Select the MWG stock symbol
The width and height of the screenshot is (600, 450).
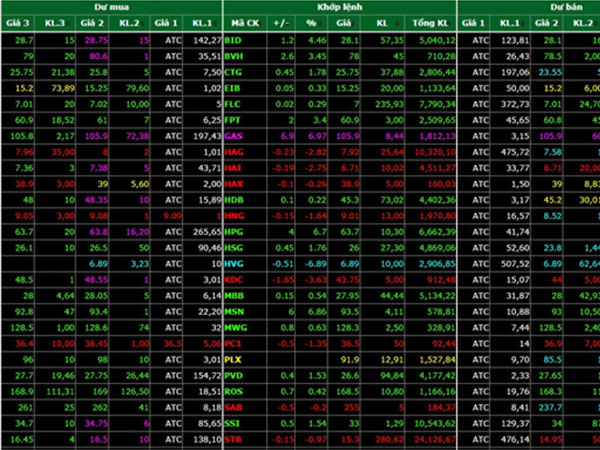tap(236, 328)
